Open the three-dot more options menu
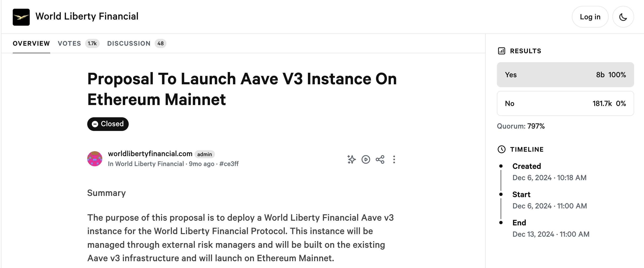 coord(394,159)
